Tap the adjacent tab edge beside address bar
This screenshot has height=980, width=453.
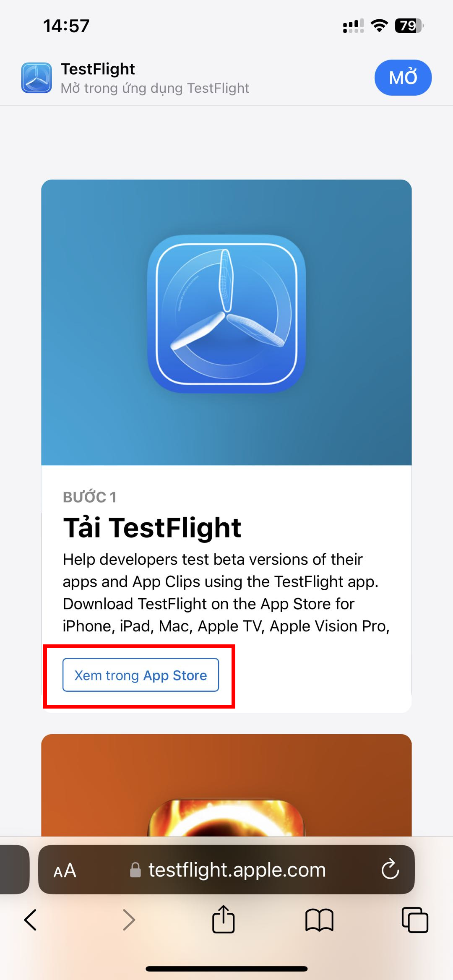14,869
